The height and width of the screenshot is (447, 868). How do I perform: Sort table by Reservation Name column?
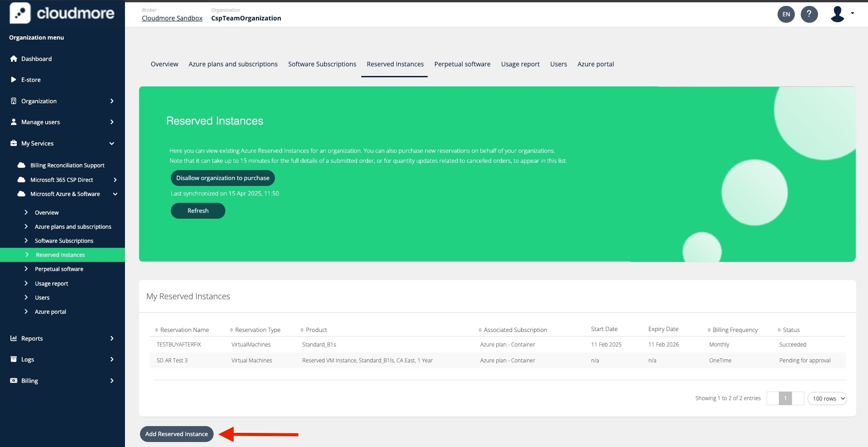point(184,330)
